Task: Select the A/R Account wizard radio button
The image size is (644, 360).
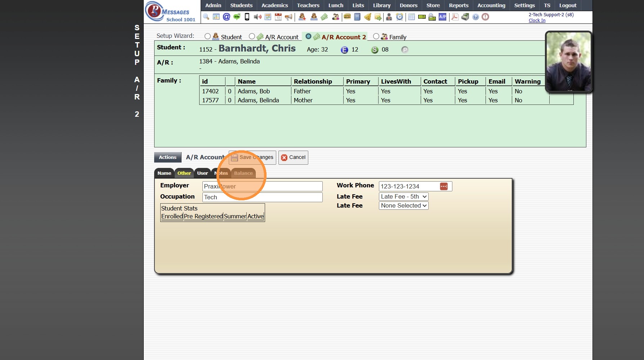Action: [252, 36]
